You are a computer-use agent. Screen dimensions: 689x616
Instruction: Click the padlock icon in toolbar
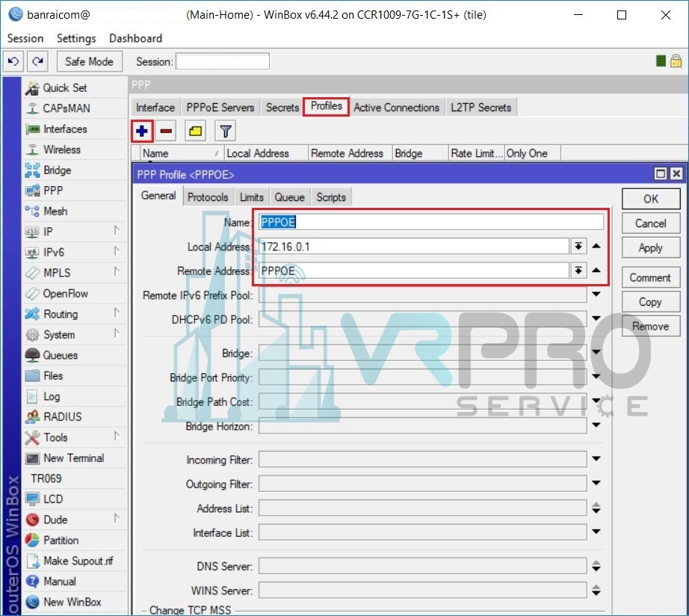pos(676,61)
